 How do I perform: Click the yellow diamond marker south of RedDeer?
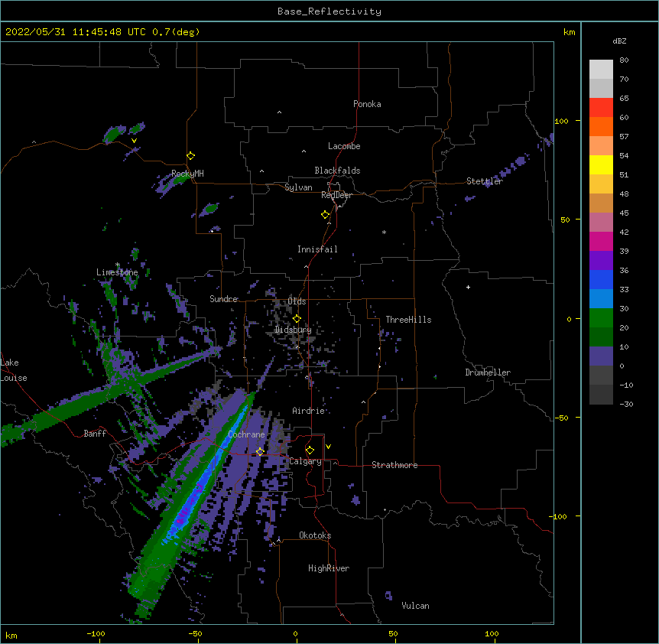(326, 215)
